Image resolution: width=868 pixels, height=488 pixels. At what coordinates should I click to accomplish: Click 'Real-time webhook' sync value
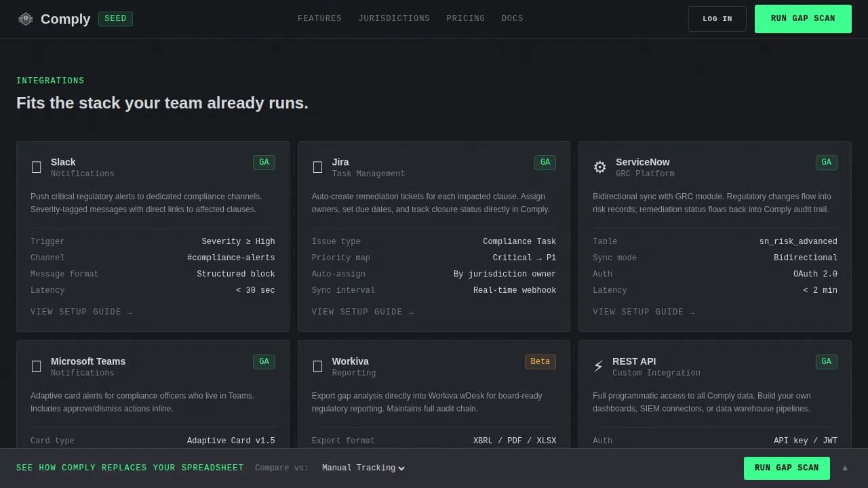click(515, 290)
